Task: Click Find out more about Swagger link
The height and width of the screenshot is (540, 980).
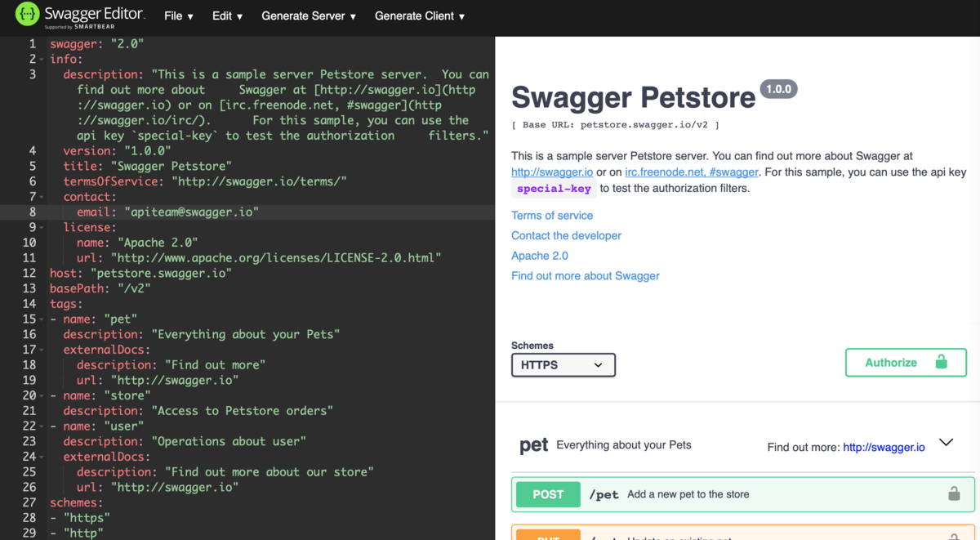Action: [586, 276]
